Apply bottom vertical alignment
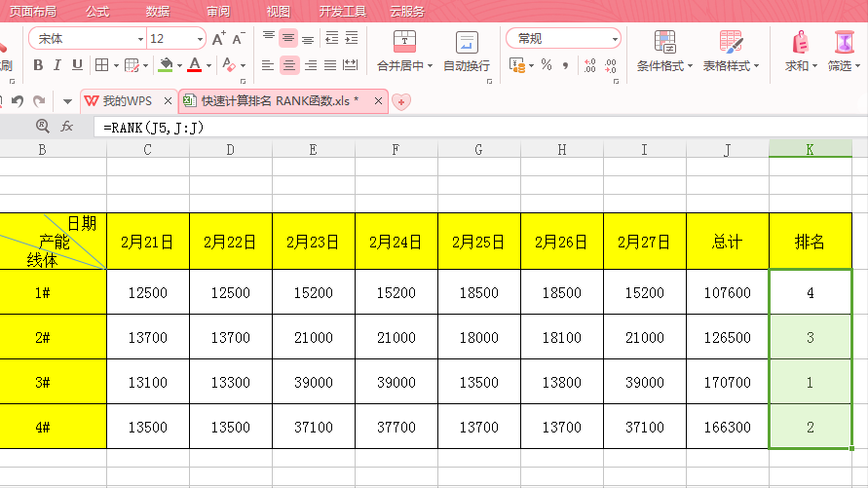 308,38
